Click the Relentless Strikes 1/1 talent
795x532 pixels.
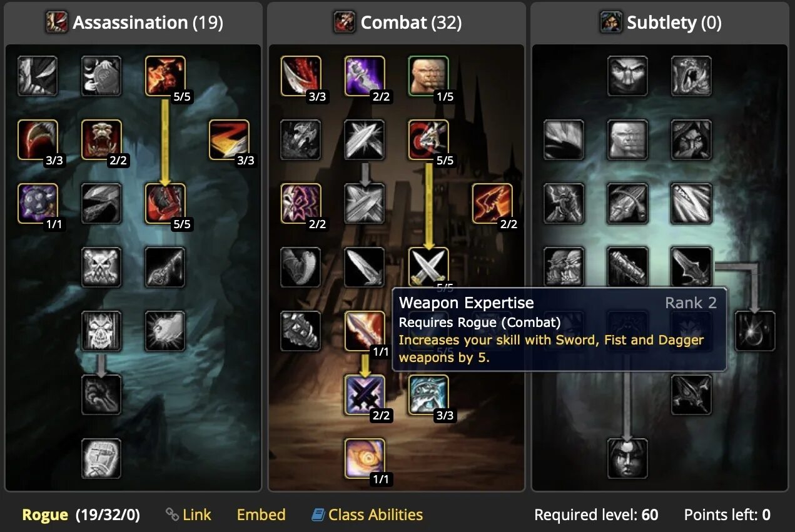[38, 204]
